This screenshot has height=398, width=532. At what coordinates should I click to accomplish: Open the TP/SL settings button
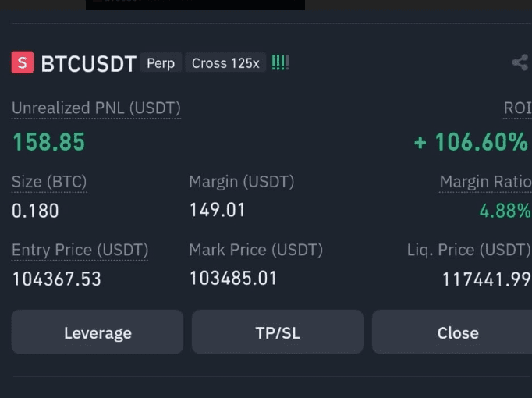278,332
